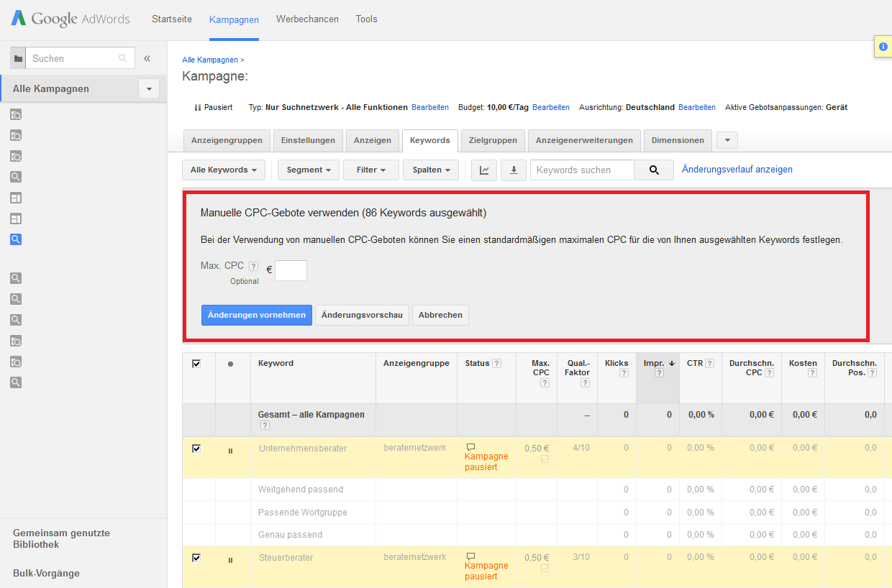The height and width of the screenshot is (588, 892).
Task: Click the Änderungsvorschau button
Action: pos(362,315)
